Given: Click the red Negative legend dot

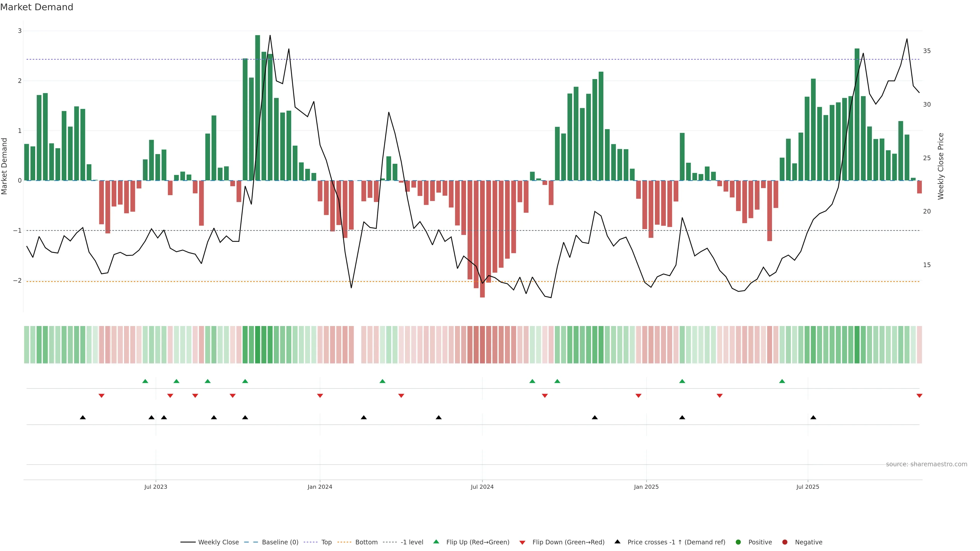Looking at the screenshot, I should point(785,542).
